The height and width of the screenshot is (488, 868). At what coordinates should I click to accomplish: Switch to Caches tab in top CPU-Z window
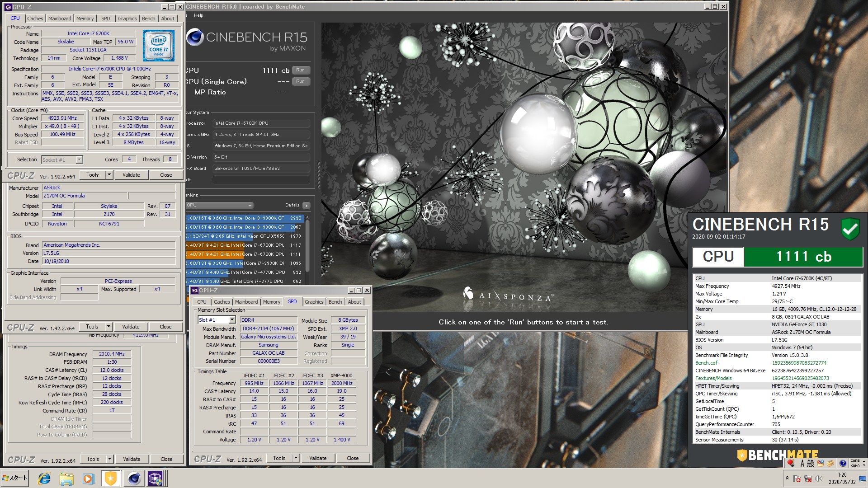(x=35, y=19)
